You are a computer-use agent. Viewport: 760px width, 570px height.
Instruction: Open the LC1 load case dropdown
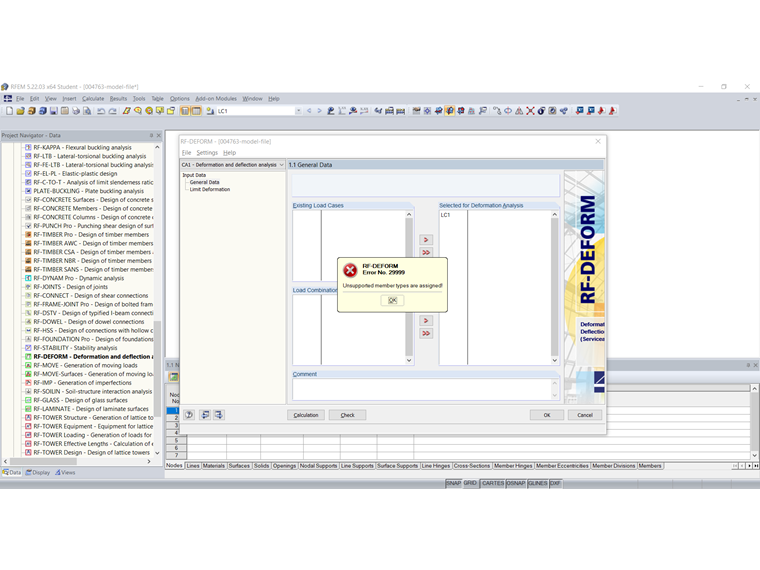(298, 111)
